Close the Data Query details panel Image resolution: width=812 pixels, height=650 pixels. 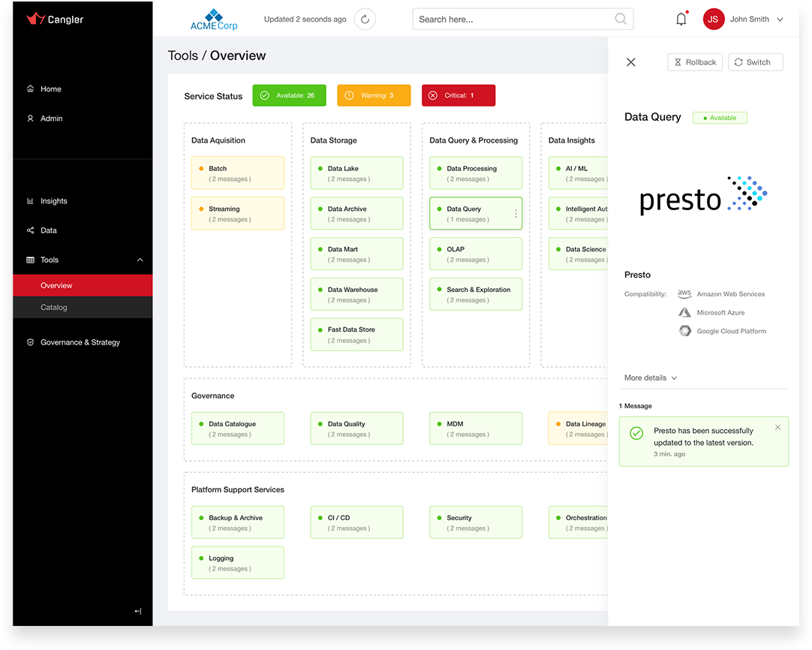pos(630,62)
